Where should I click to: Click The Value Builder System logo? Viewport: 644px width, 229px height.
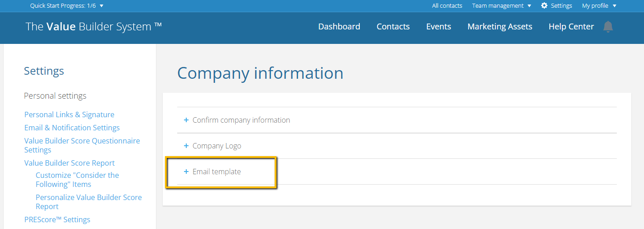point(94,27)
